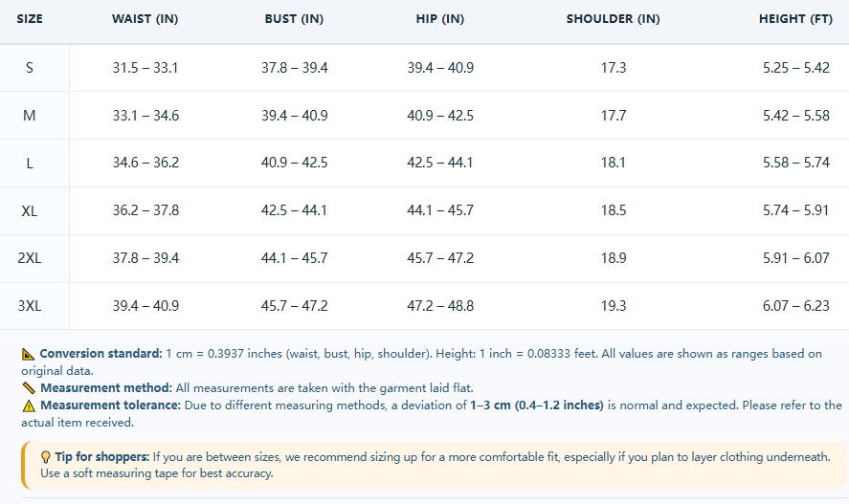
Task: Click the HEIGHT (FT) column header
Action: [x=795, y=19]
